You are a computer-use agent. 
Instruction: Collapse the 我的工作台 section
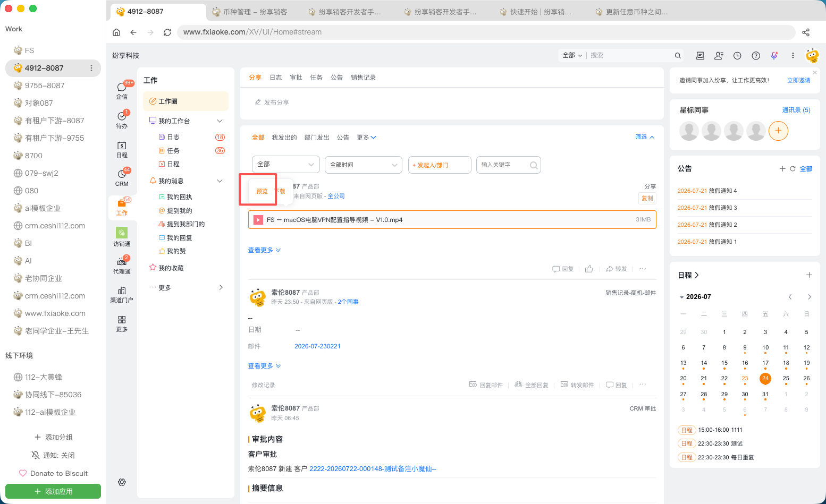[x=220, y=121]
